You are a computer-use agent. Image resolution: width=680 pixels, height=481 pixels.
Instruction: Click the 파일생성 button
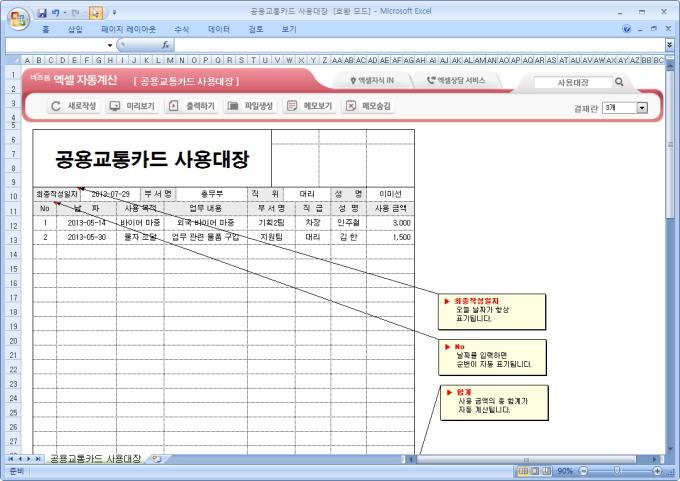(251, 106)
